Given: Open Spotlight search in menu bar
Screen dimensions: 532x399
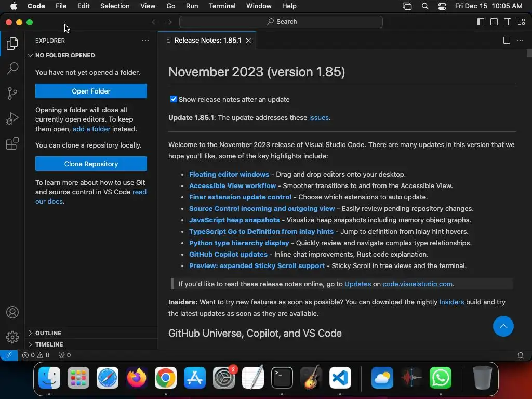Looking at the screenshot, I should click(x=424, y=6).
